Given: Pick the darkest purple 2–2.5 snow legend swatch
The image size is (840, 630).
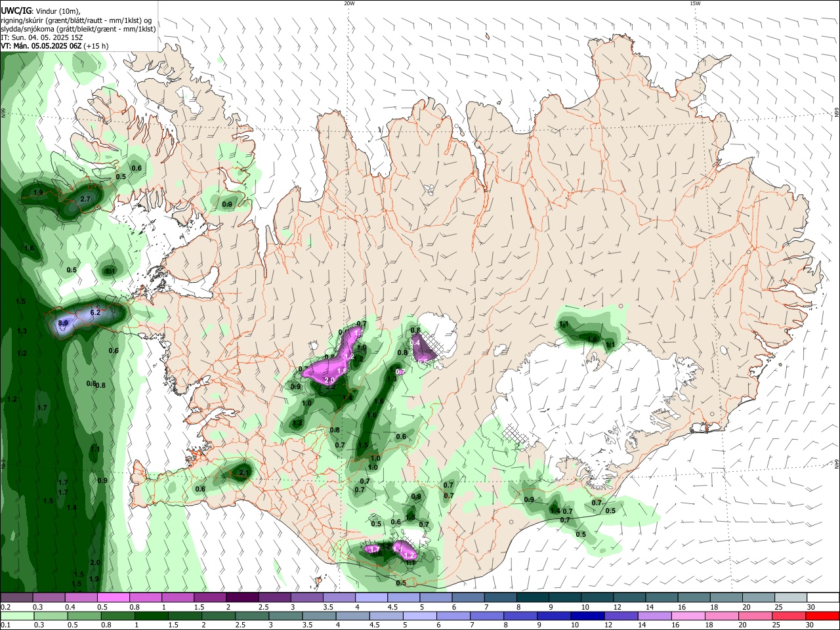Looking at the screenshot, I should pyautogui.click(x=241, y=598).
